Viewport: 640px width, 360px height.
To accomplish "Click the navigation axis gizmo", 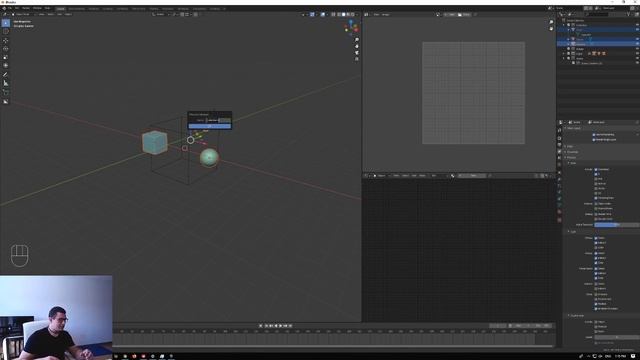I will coord(351,27).
